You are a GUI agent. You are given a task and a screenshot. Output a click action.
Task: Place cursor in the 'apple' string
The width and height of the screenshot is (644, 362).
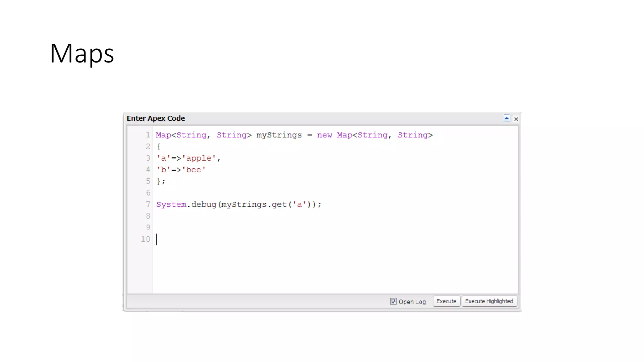tap(199, 158)
